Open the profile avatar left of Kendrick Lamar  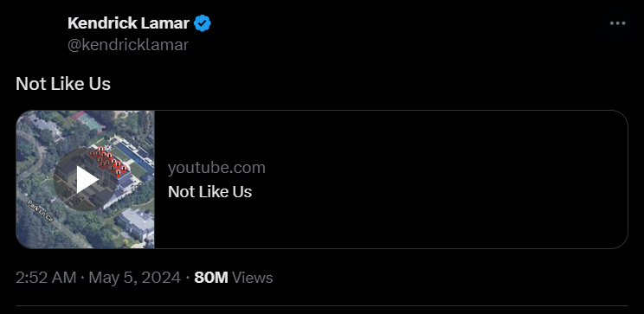click(38, 34)
